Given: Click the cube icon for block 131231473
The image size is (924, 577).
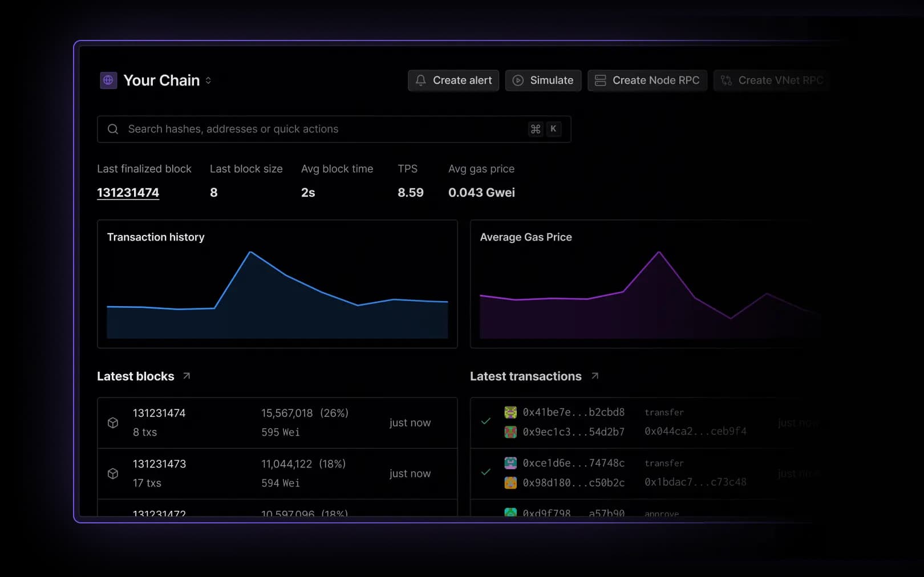Looking at the screenshot, I should [113, 473].
